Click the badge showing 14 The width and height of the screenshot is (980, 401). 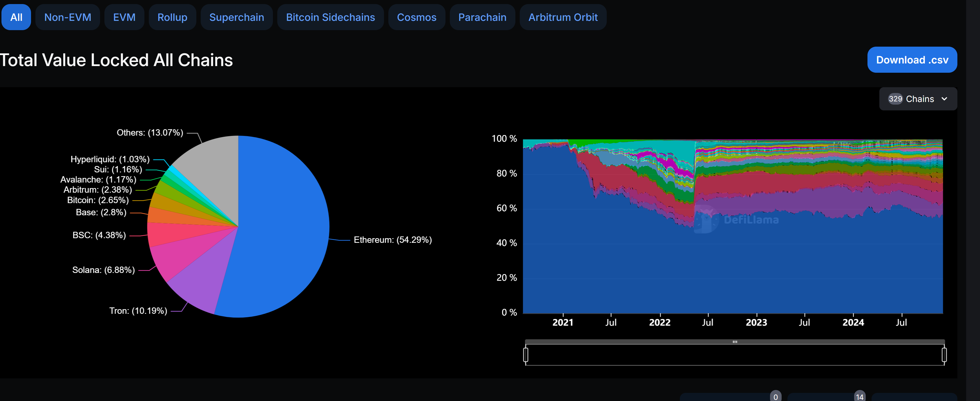pos(859,397)
